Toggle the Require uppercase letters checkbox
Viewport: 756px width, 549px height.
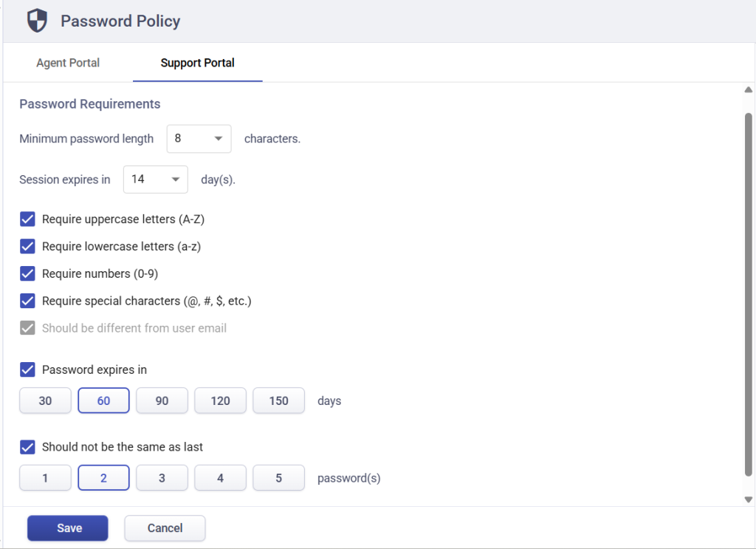[x=27, y=219]
